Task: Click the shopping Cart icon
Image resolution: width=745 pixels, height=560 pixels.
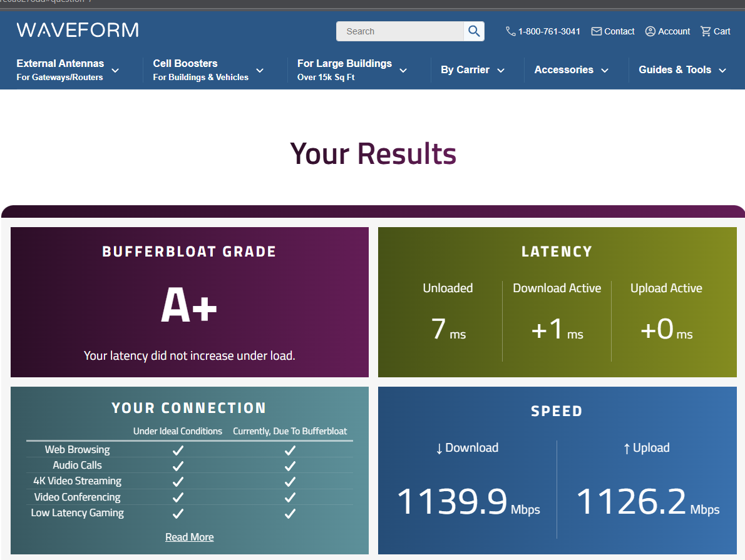Action: (x=706, y=31)
